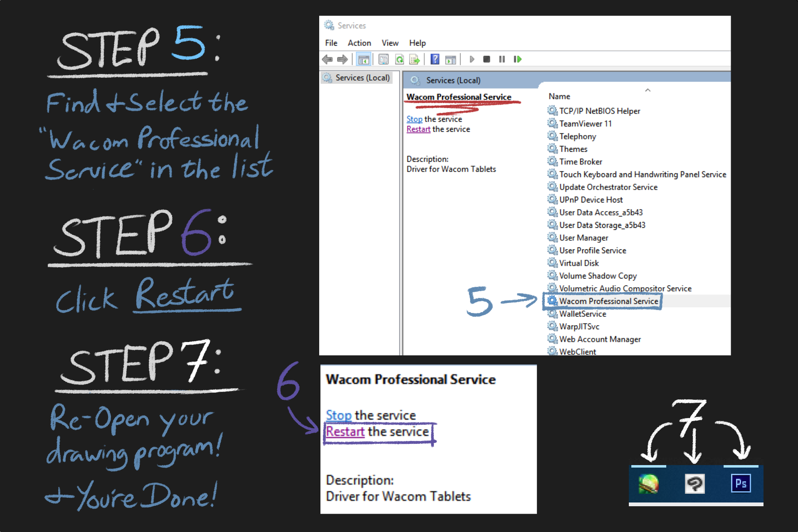Open the blue Help question-mark icon
This screenshot has height=532, width=798.
coord(435,59)
